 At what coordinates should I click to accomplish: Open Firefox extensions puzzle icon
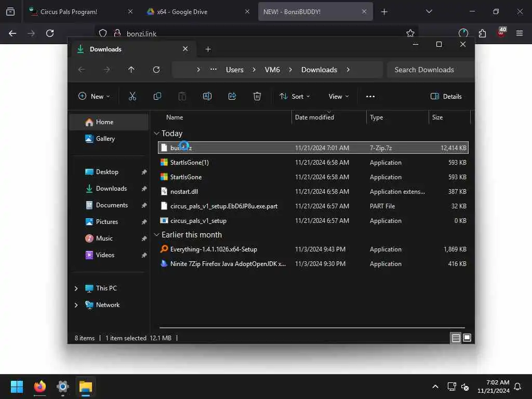(x=482, y=33)
